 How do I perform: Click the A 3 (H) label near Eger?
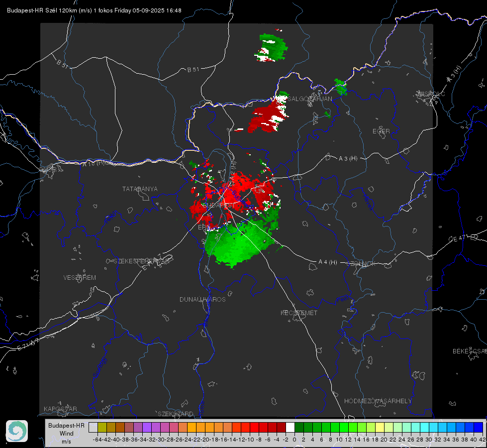(x=348, y=159)
